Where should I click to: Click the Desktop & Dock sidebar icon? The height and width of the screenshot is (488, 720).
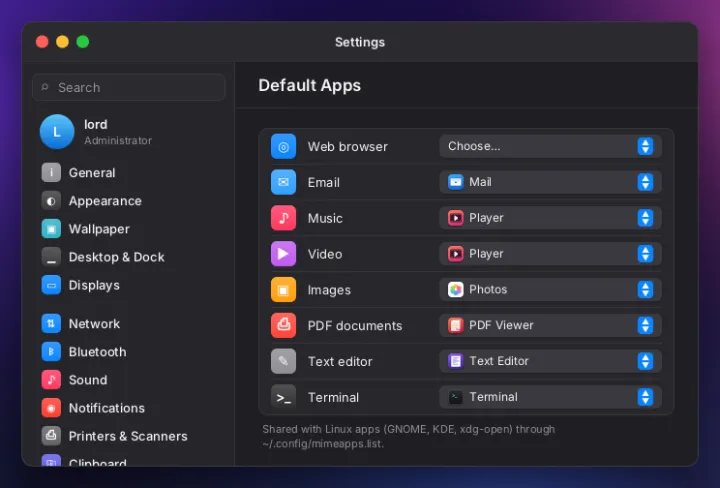pyautogui.click(x=51, y=257)
